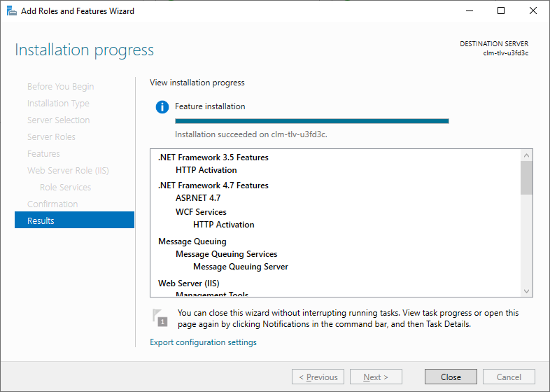Select the Confirmation step in sidebar

point(52,204)
